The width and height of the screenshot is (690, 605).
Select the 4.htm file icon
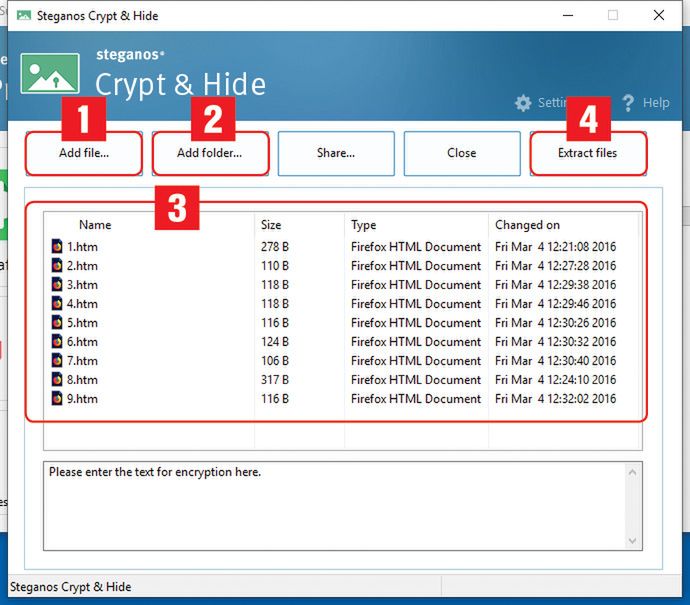point(57,303)
